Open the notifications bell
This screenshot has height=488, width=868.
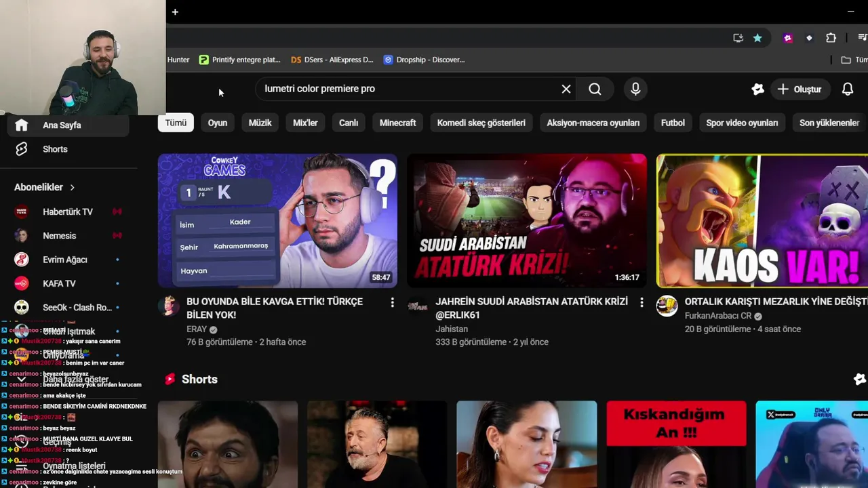(848, 89)
